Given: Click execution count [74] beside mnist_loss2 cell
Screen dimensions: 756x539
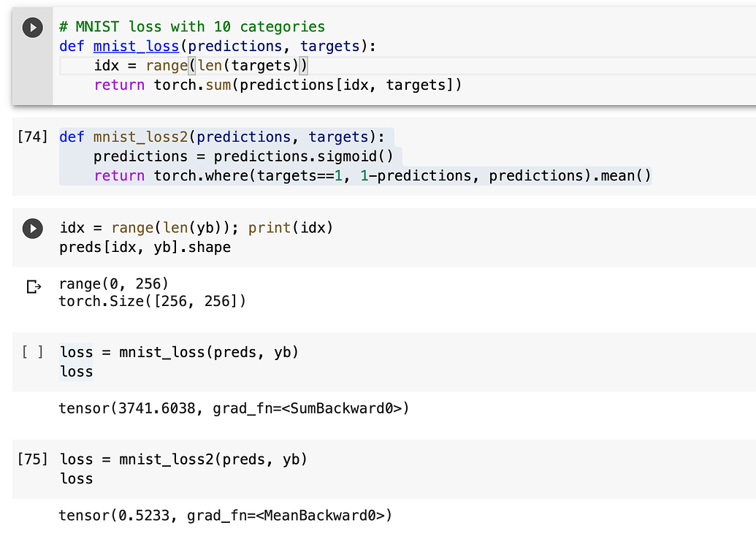Looking at the screenshot, I should (x=31, y=137).
